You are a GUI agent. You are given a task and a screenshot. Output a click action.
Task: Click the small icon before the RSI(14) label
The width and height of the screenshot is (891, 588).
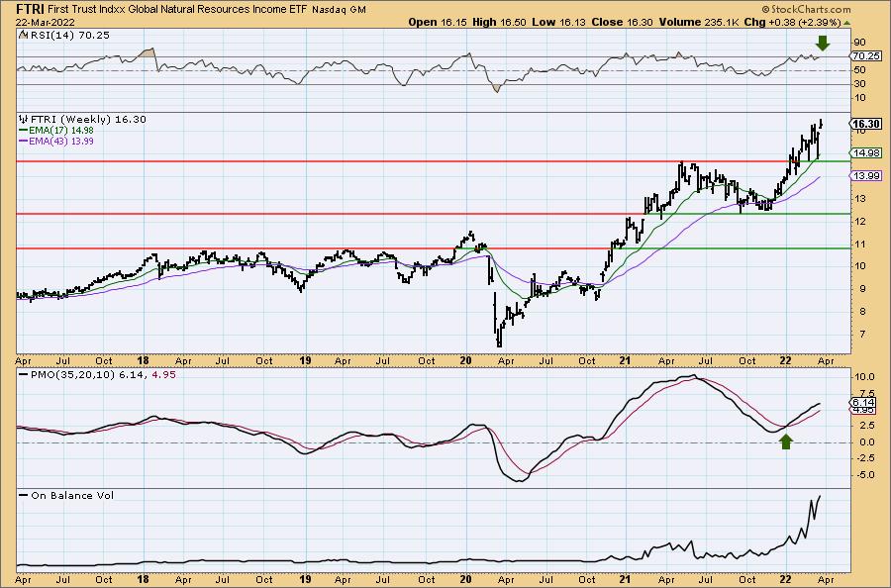(x=23, y=36)
